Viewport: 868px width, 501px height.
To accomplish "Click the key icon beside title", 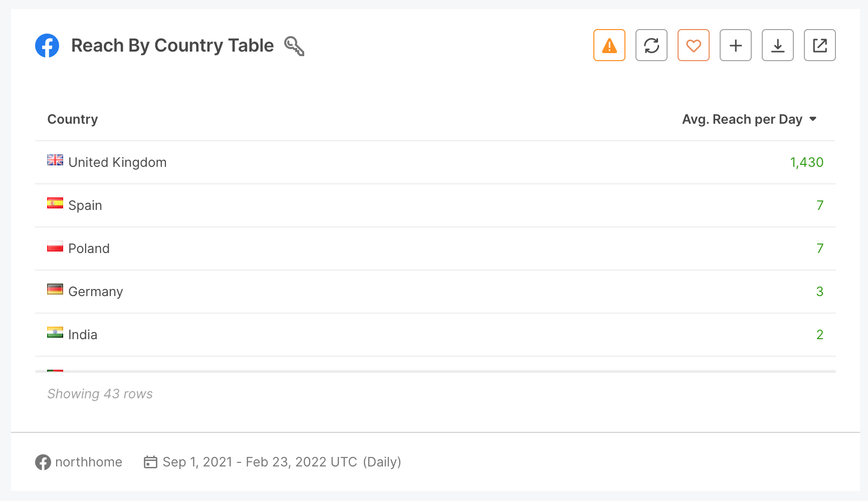I will pyautogui.click(x=294, y=46).
